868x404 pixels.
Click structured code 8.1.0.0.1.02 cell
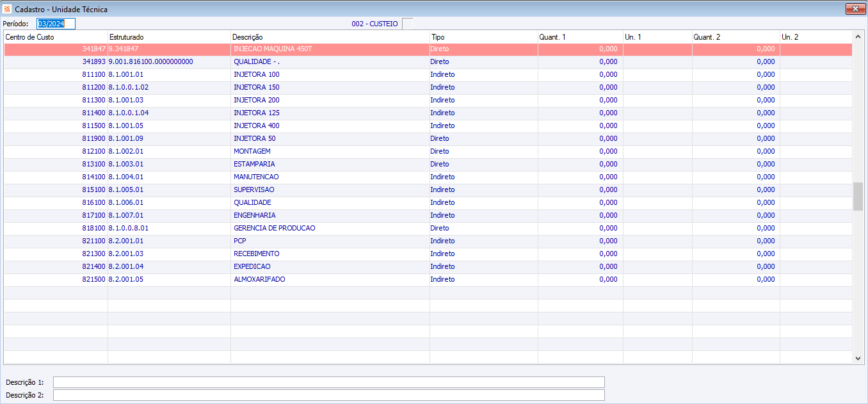point(169,88)
